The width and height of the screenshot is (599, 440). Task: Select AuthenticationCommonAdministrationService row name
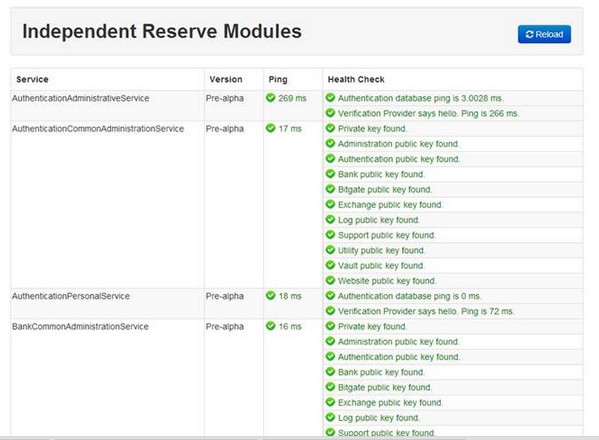tap(98, 129)
